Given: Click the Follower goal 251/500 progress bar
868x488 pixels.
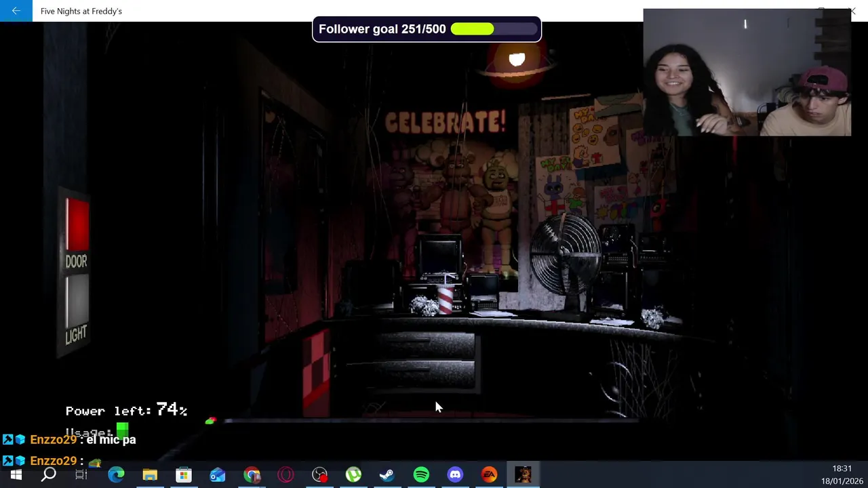Looking at the screenshot, I should [x=494, y=29].
